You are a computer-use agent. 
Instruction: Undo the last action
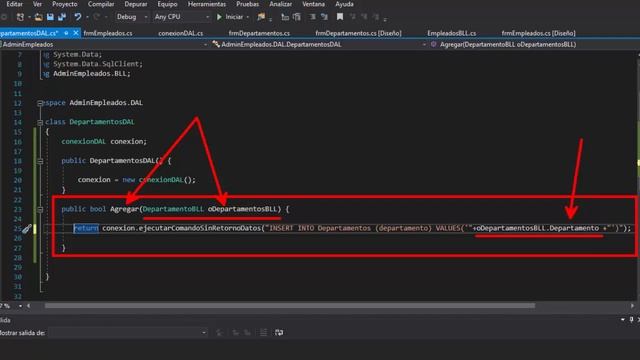point(78,17)
